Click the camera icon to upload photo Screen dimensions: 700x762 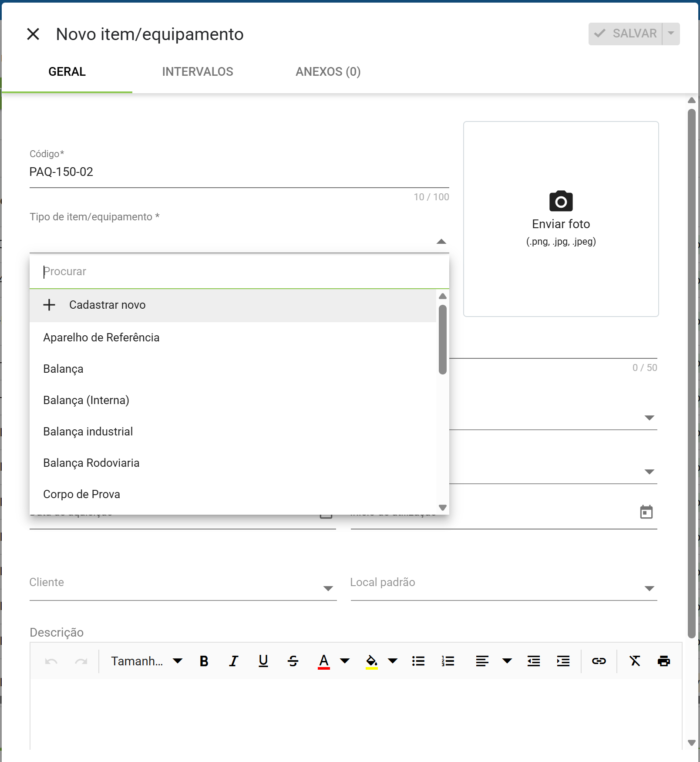(561, 201)
